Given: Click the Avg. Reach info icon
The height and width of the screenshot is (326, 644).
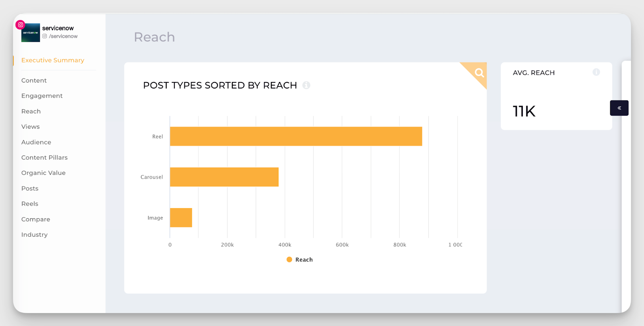Looking at the screenshot, I should [596, 72].
